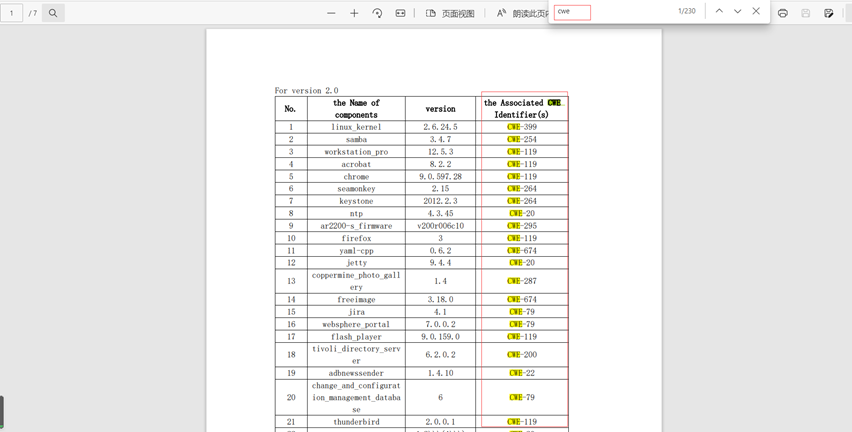
Task: Click the 'No.' column header
Action: tap(291, 109)
